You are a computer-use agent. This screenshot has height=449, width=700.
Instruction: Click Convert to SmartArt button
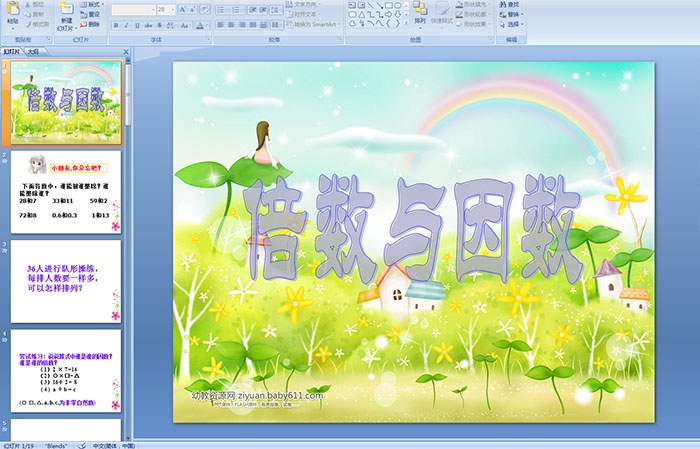312,24
